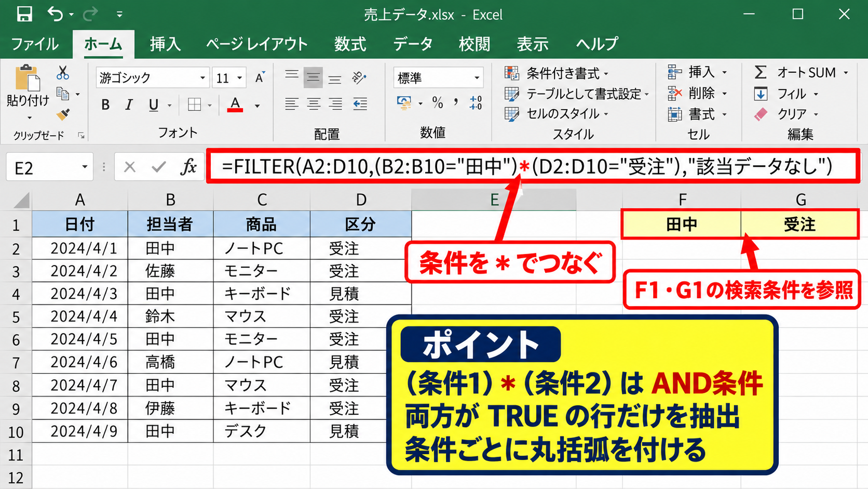The width and height of the screenshot is (868, 489).
Task: Click the フィル button
Action: point(786,94)
